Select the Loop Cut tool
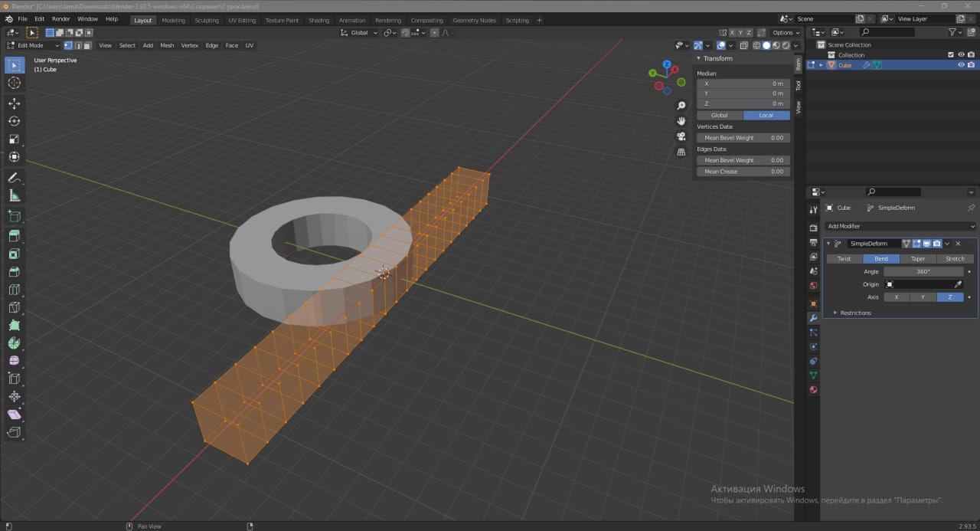Screen dimensions: 980x531 (x=14, y=290)
